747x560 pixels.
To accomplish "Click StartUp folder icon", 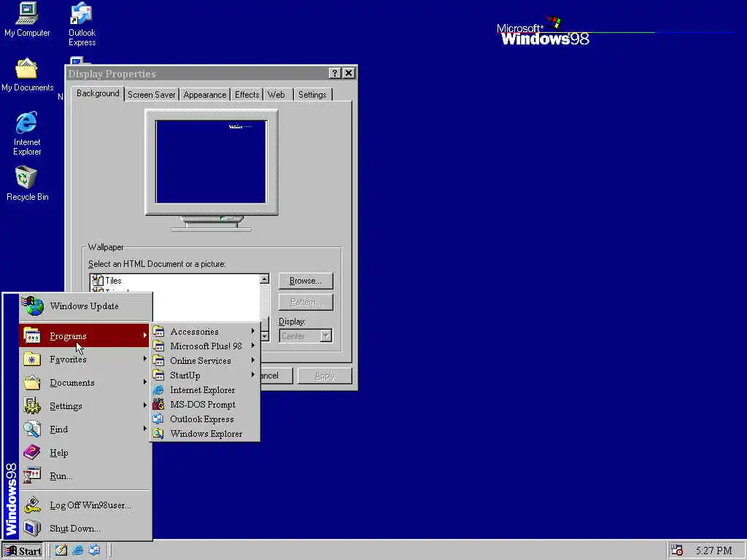I will click(158, 376).
